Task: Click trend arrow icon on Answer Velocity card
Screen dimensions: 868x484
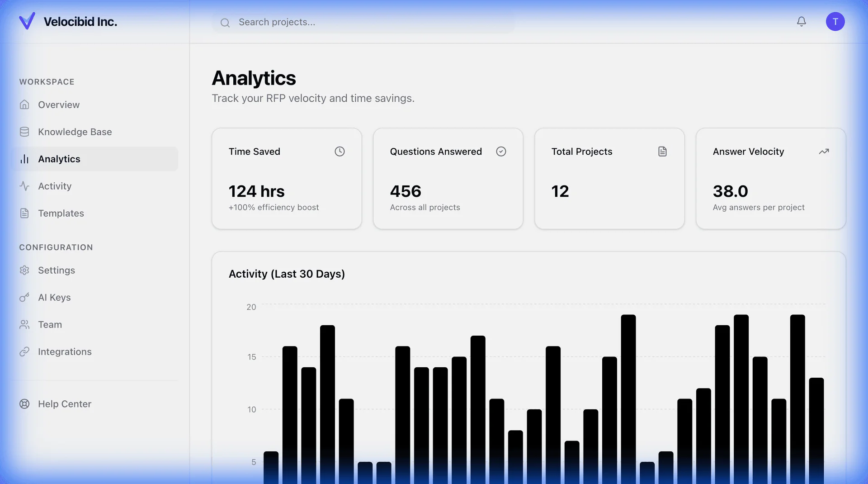Action: tap(824, 152)
